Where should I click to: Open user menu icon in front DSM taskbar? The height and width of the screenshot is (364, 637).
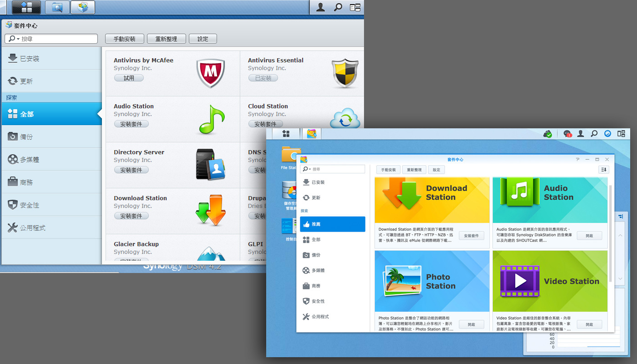pos(581,134)
